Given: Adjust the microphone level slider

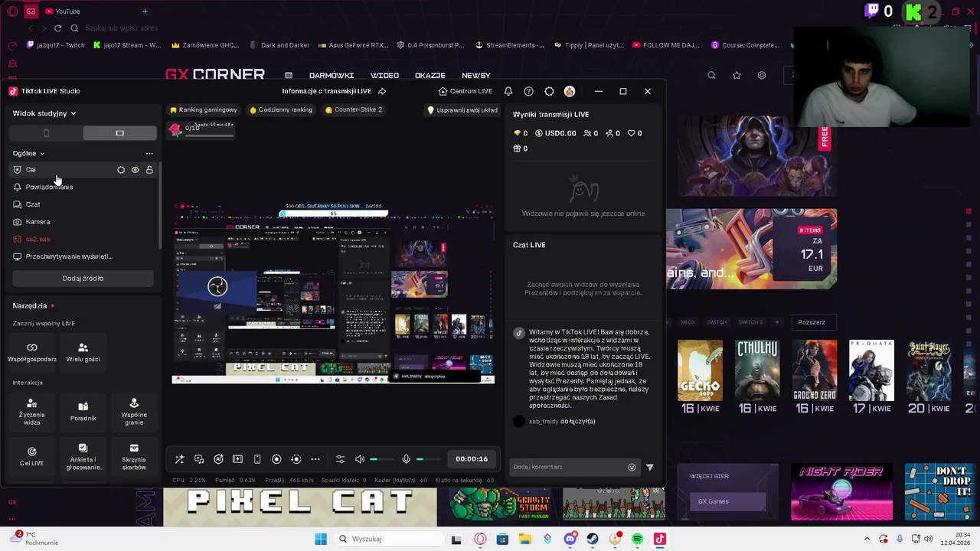Looking at the screenshot, I should click(x=429, y=459).
